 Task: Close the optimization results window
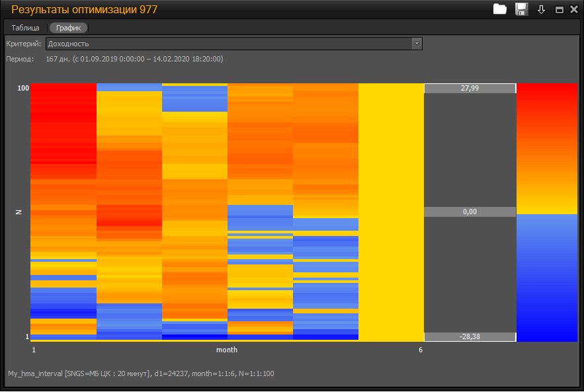click(x=573, y=10)
